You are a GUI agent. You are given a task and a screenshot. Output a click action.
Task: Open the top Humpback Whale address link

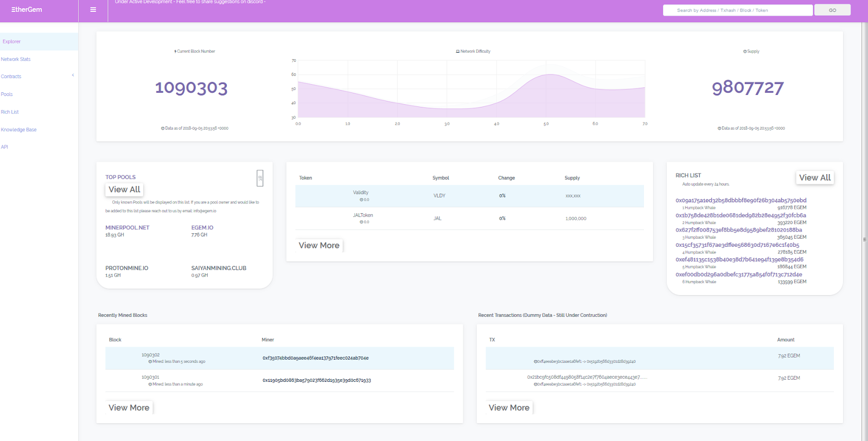coord(741,200)
